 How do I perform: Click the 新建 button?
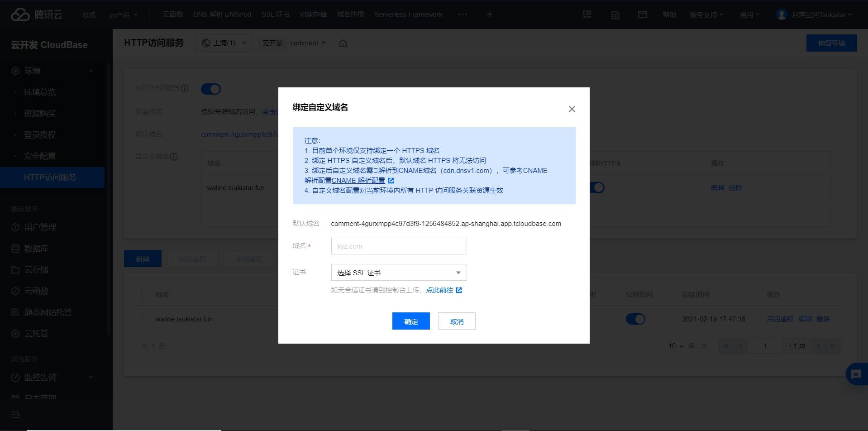point(143,259)
